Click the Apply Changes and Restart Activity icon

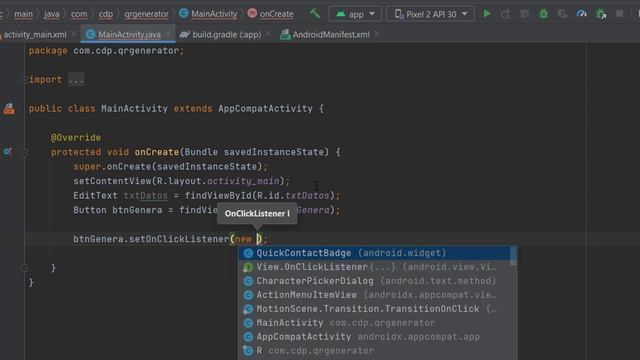tap(505, 14)
